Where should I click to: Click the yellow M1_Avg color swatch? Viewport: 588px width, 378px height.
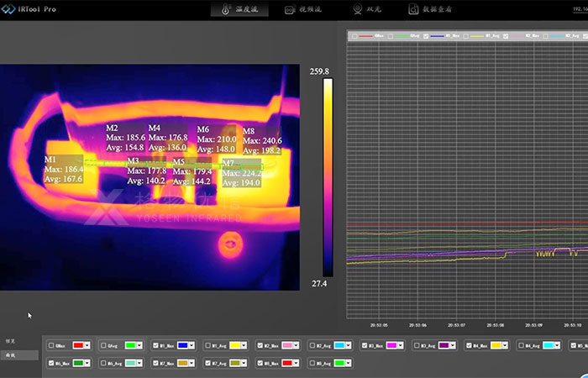[234, 345]
